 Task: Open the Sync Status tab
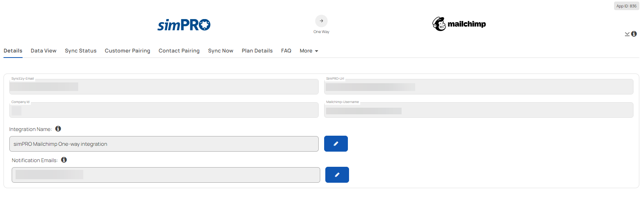point(81,51)
